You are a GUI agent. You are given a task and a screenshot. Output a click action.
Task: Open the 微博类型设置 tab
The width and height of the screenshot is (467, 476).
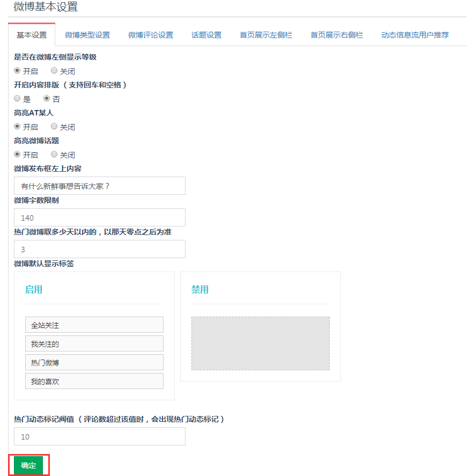coord(87,35)
